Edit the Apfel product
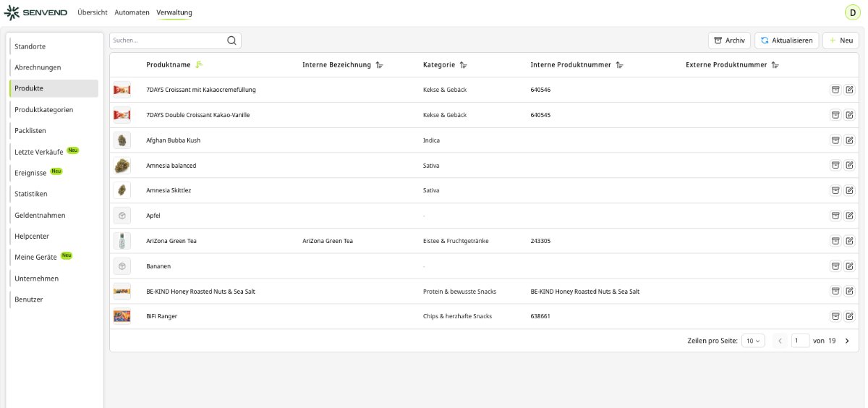868x408 pixels. [849, 216]
